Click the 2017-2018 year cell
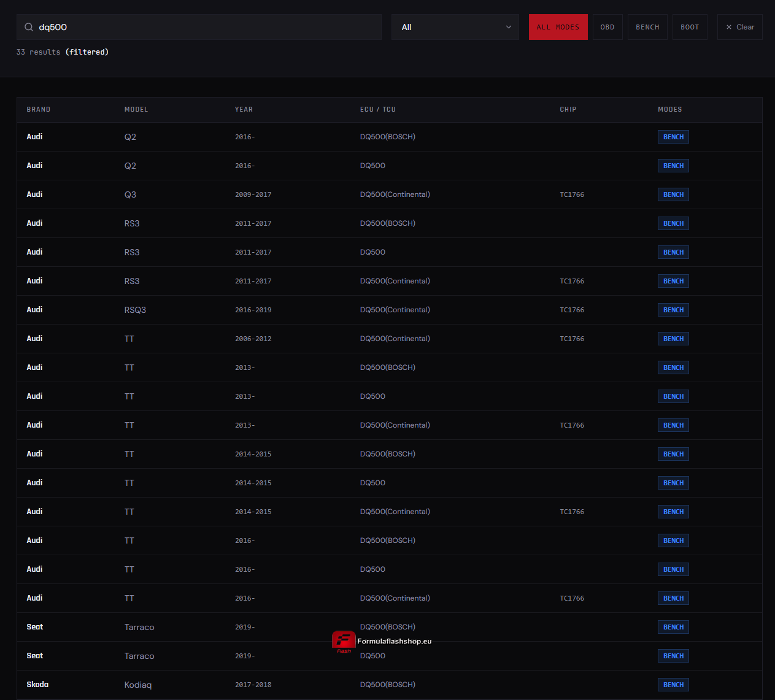 tap(253, 685)
